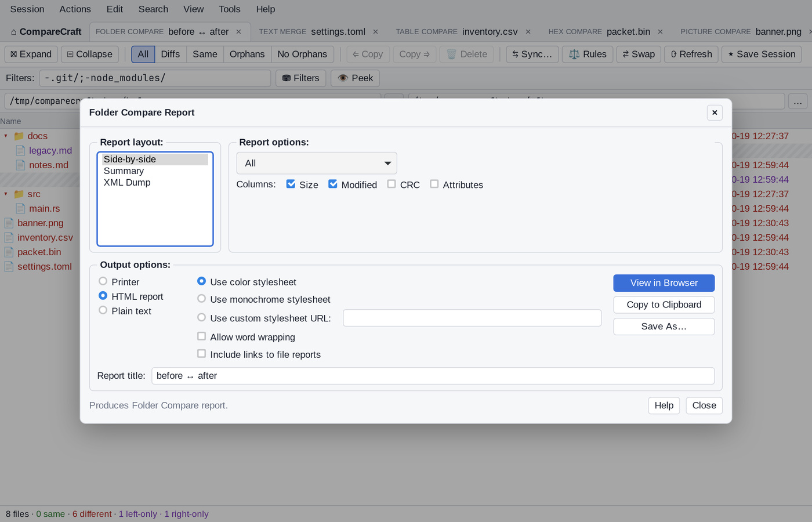Choose Use custom stylesheet URL
This screenshot has width=812, height=522.
coord(201,317)
